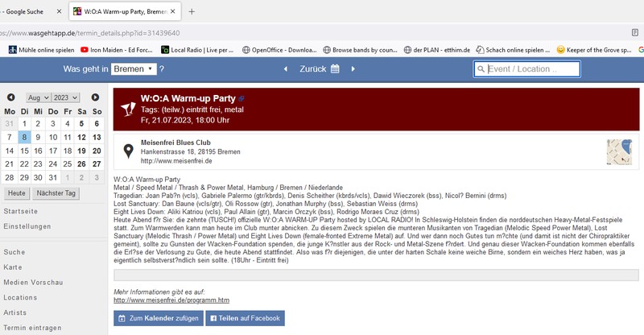Open the der PLAN etthim.de bookmark

click(x=437, y=50)
